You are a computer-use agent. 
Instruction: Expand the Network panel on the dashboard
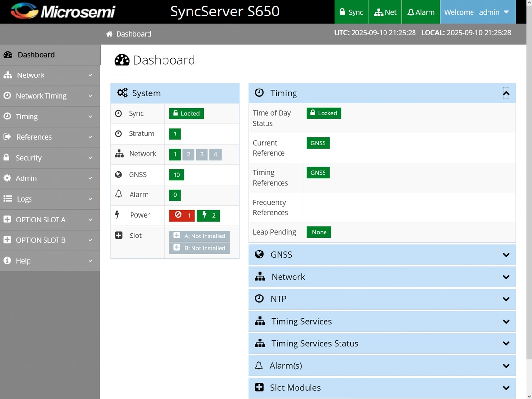[506, 277]
